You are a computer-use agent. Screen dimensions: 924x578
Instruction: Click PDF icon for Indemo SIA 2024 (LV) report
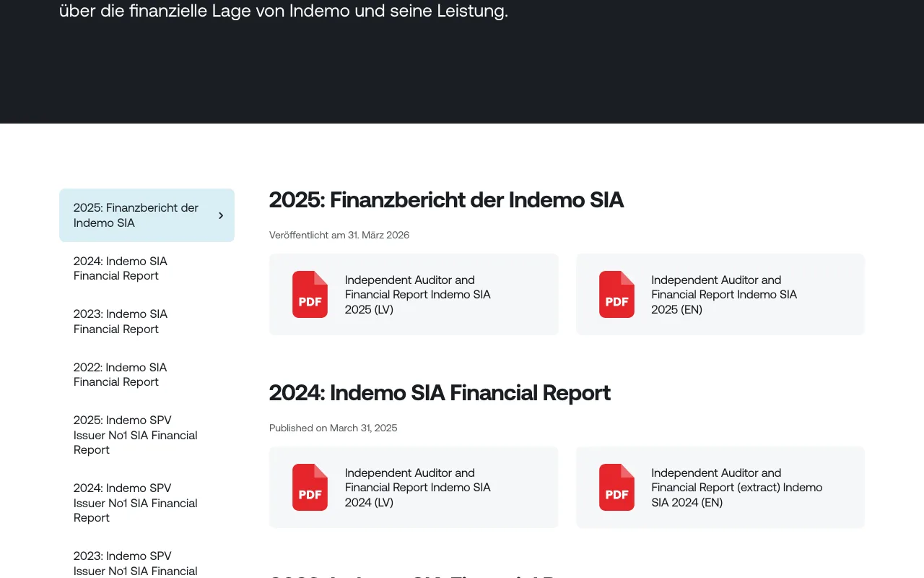(310, 487)
